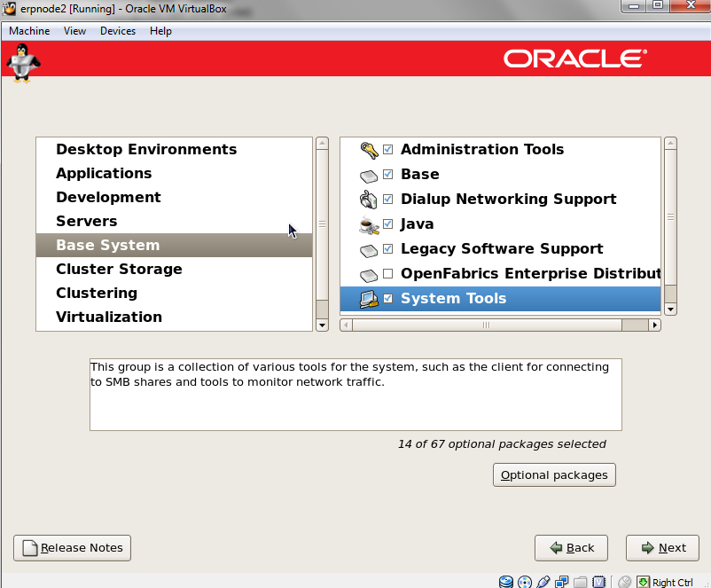The image size is (711, 588).
Task: Select Cluster Storage category
Action: pos(174,269)
